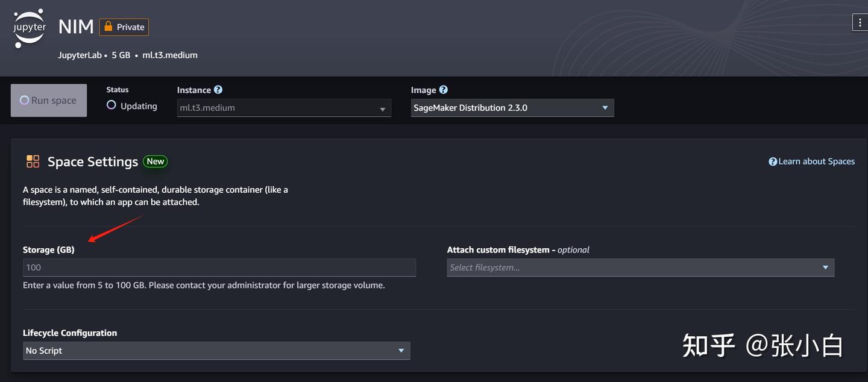Click the Space Settings grid icon
The height and width of the screenshot is (382, 868).
point(33,161)
